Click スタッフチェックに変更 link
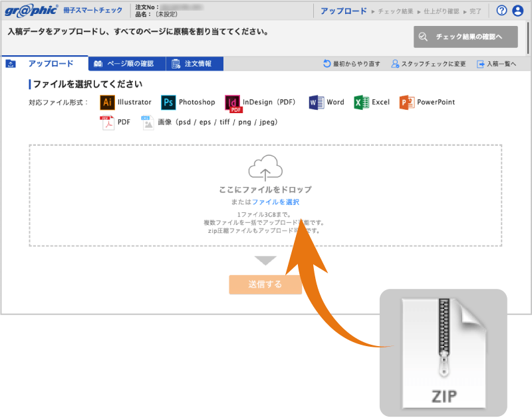Image resolution: width=532 pixels, height=418 pixels. point(429,63)
